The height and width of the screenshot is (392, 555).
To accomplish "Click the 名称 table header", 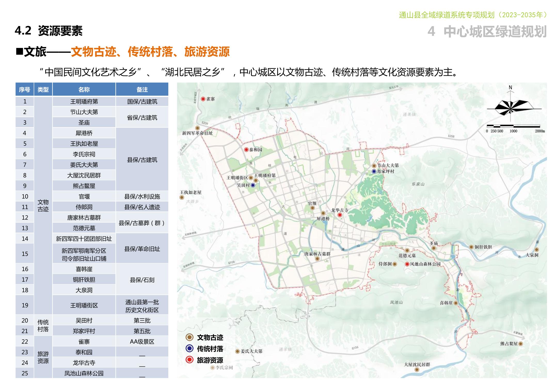I will [x=84, y=89].
